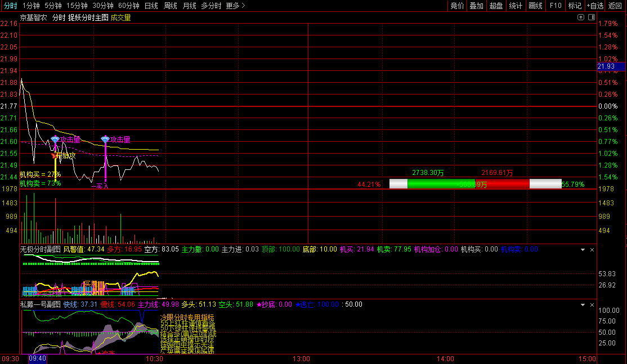The width and height of the screenshot is (627, 364).
Task: Click the 京基智农 stock name
Action: 34,17
